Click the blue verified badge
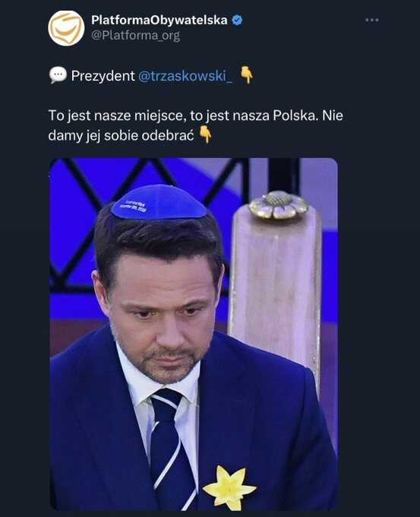 click(237, 20)
